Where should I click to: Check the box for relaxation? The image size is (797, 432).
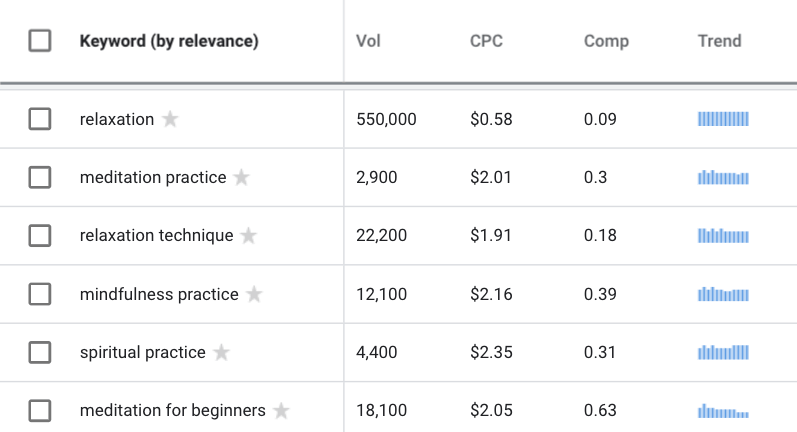[40, 119]
